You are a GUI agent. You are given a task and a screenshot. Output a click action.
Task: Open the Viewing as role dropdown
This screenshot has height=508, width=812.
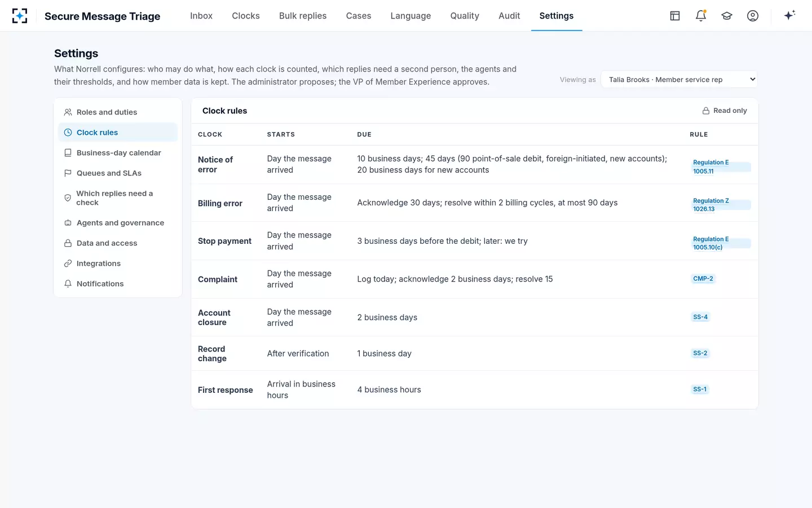point(679,80)
